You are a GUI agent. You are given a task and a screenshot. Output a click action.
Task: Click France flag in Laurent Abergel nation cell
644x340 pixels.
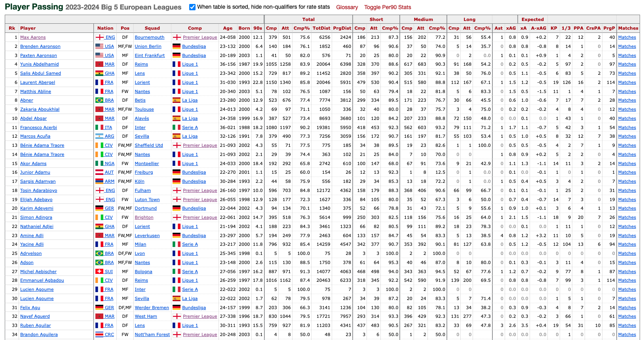(x=99, y=82)
